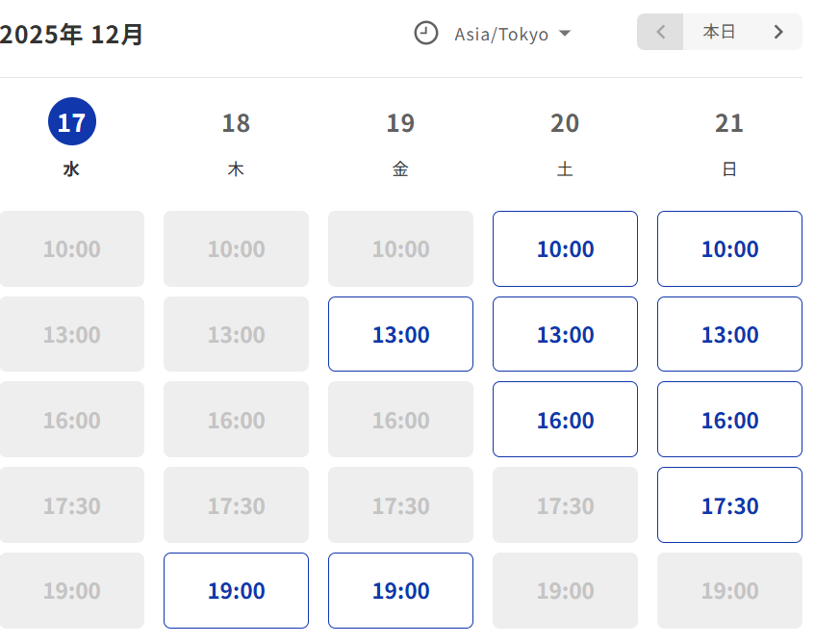Click the clock timezone icon
Viewport: 815px width, 644px height.
click(x=425, y=34)
